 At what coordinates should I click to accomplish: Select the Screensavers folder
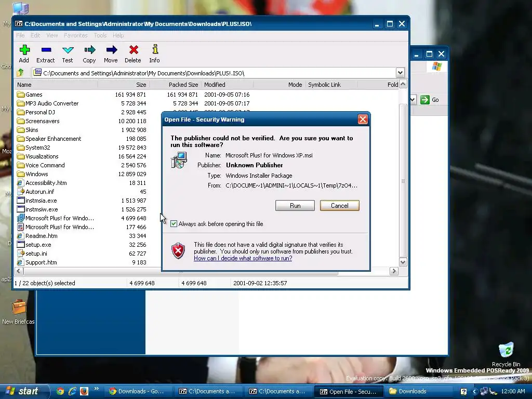(38, 121)
